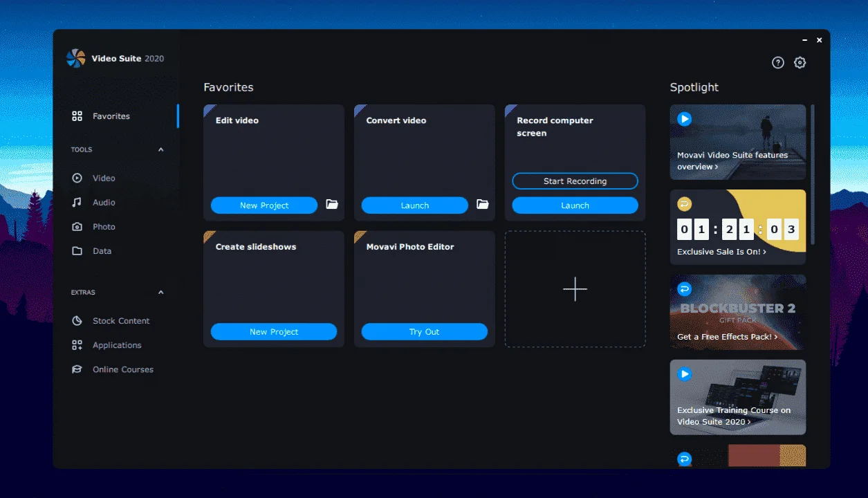Click the Favorites heading above cards
Image resolution: width=868 pixels, height=498 pixels.
click(x=229, y=88)
